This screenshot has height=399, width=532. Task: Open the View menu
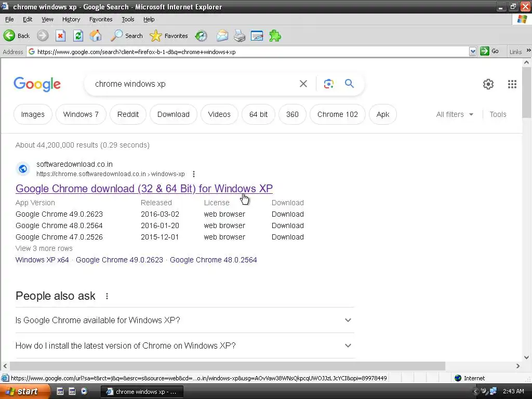[47, 19]
